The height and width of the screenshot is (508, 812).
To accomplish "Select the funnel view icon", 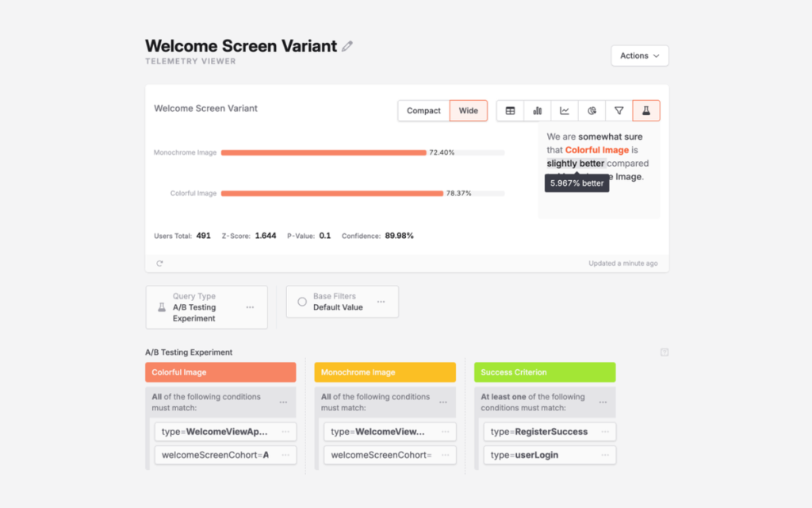I will coord(619,110).
